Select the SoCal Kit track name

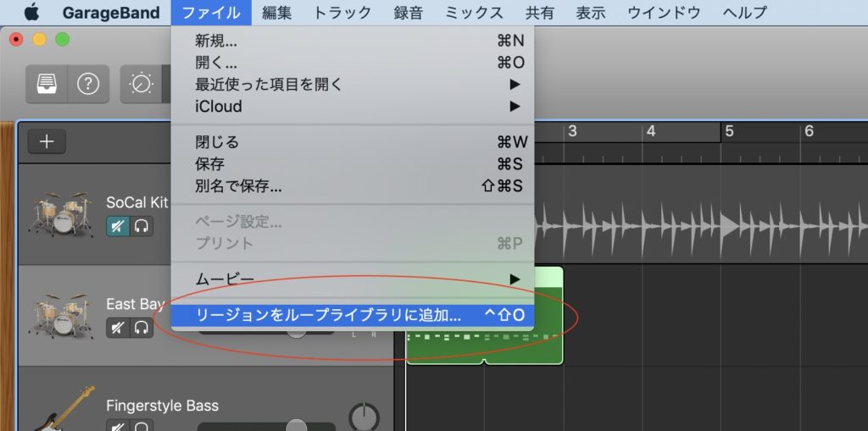point(137,202)
